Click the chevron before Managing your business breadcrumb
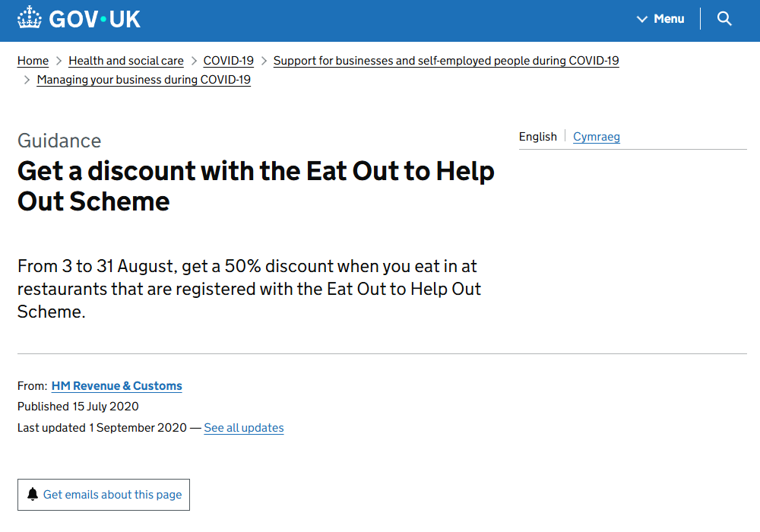The height and width of the screenshot is (532, 760). click(x=27, y=79)
